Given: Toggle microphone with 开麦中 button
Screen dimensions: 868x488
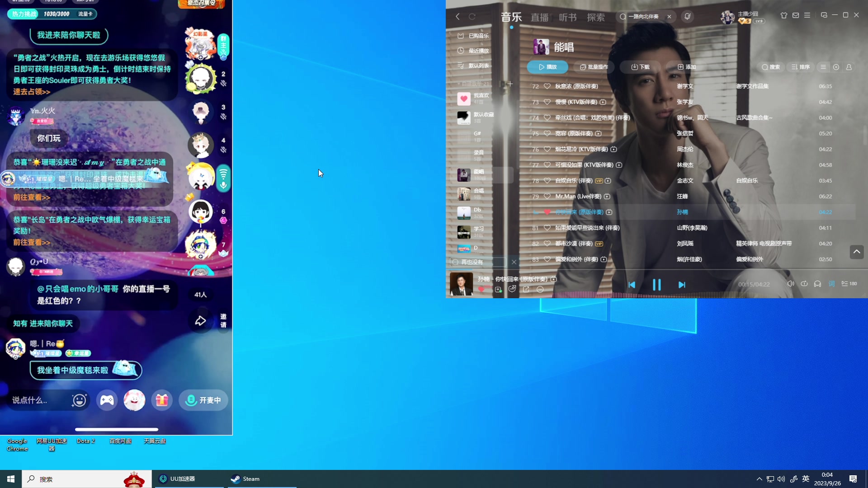Looking at the screenshot, I should coord(203,400).
